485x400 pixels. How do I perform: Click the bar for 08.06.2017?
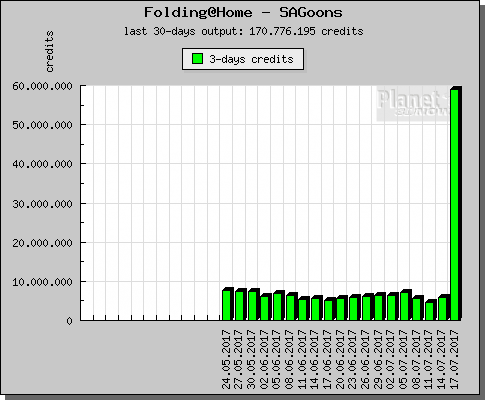tap(291, 307)
